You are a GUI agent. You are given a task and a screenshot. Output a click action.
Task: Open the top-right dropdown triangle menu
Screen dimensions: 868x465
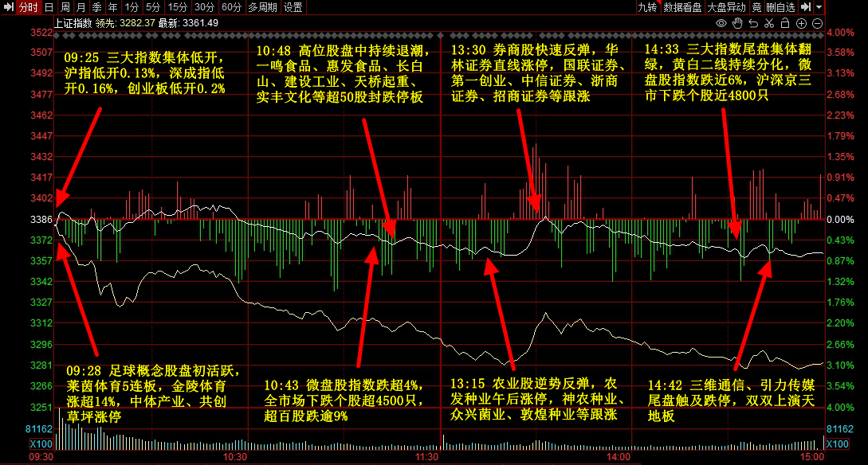pyautogui.click(x=819, y=7)
